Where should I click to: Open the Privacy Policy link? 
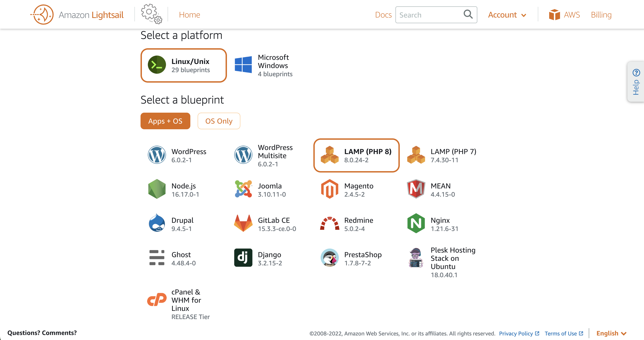[519, 333]
